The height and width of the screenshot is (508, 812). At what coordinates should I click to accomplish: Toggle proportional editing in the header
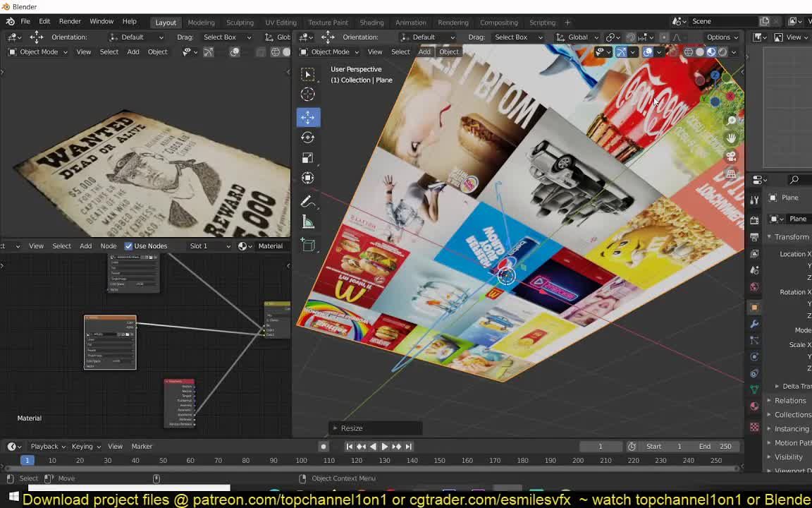coord(664,37)
